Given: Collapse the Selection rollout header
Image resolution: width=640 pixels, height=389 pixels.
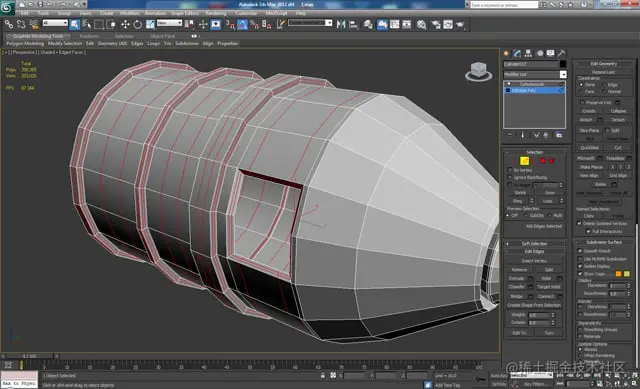Looking at the screenshot, I should (x=534, y=152).
